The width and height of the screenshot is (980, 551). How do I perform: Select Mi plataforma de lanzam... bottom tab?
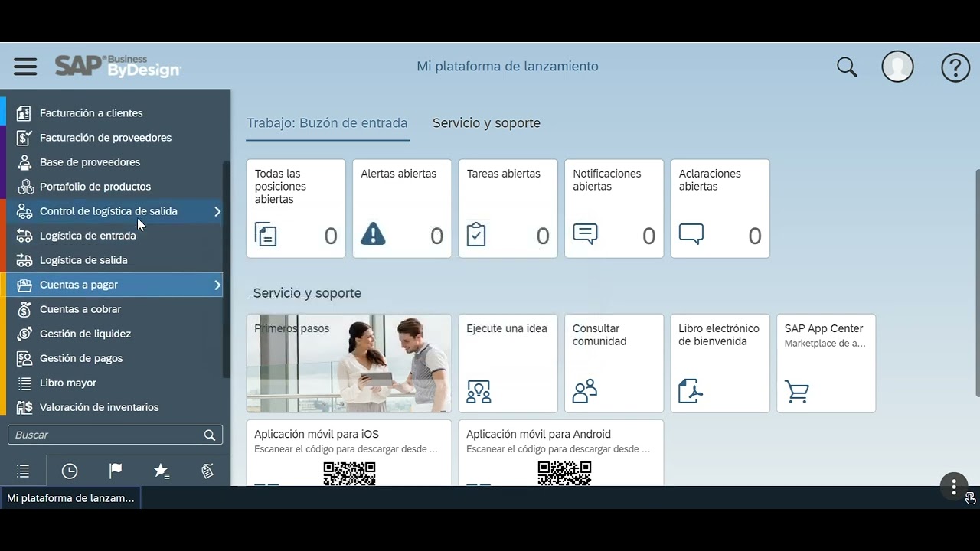click(x=70, y=498)
